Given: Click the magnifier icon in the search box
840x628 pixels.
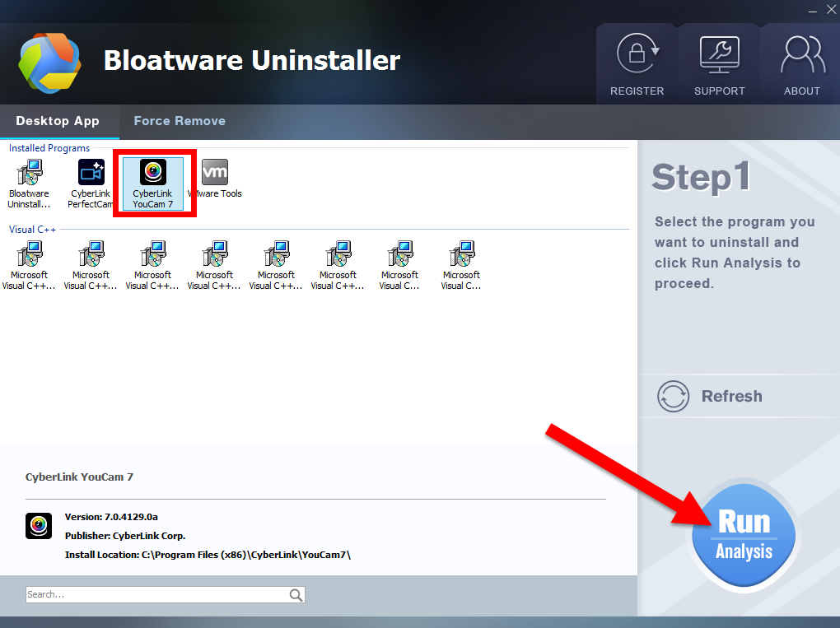Looking at the screenshot, I should coord(296,595).
